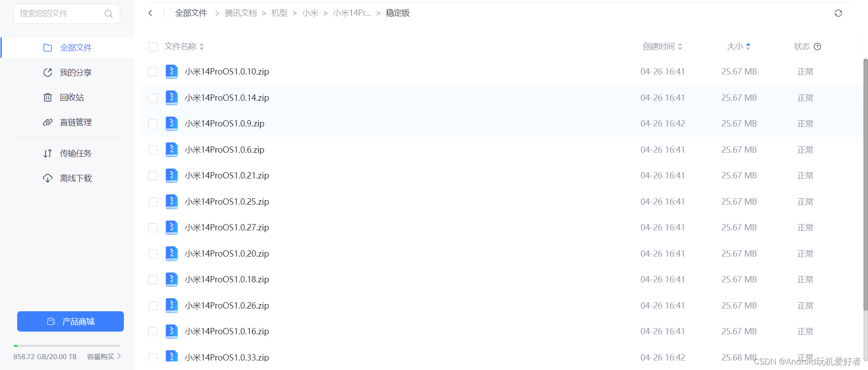Check the box for 小米14ProOS1.0.25.zip
The image size is (868, 370).
pyautogui.click(x=153, y=202)
